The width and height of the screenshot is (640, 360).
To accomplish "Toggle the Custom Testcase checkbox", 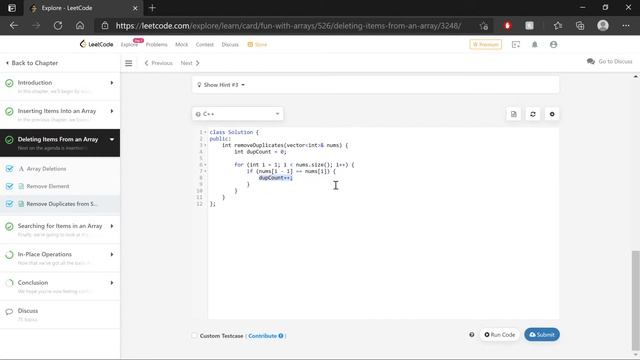I will click(194, 336).
